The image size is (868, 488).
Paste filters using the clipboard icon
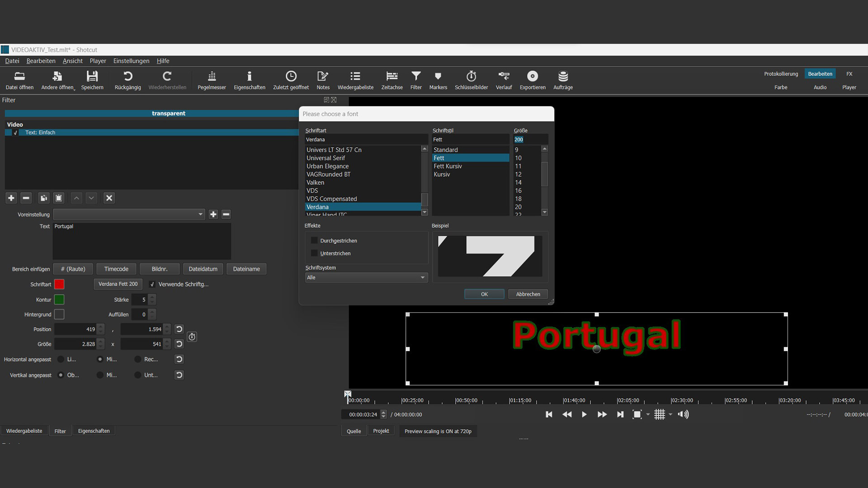(59, 198)
